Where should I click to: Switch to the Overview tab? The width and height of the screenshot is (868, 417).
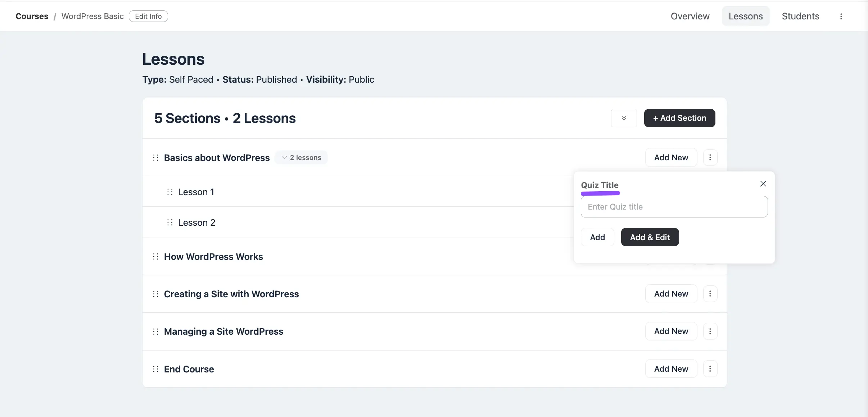[x=690, y=16]
